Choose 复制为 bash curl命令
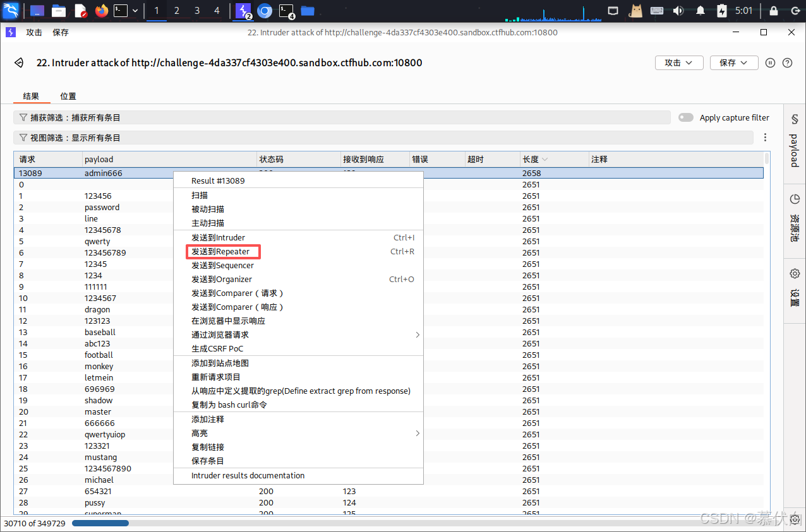This screenshot has height=532, width=806. tap(298, 405)
